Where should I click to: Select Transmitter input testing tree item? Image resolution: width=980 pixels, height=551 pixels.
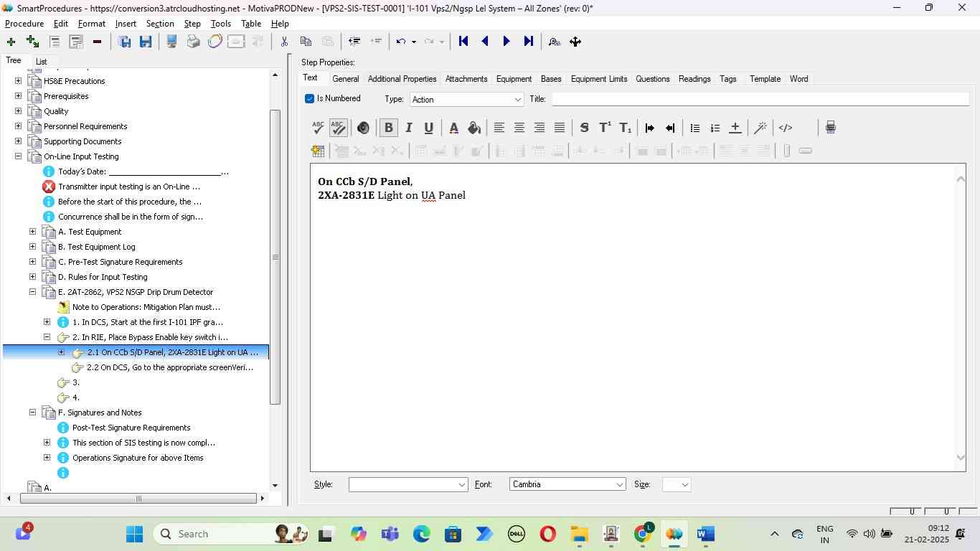[129, 187]
